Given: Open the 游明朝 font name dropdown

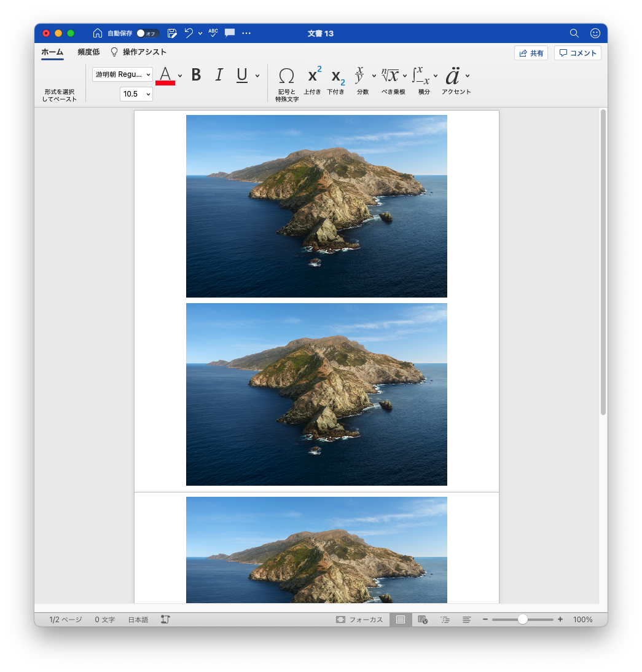Looking at the screenshot, I should tap(122, 74).
